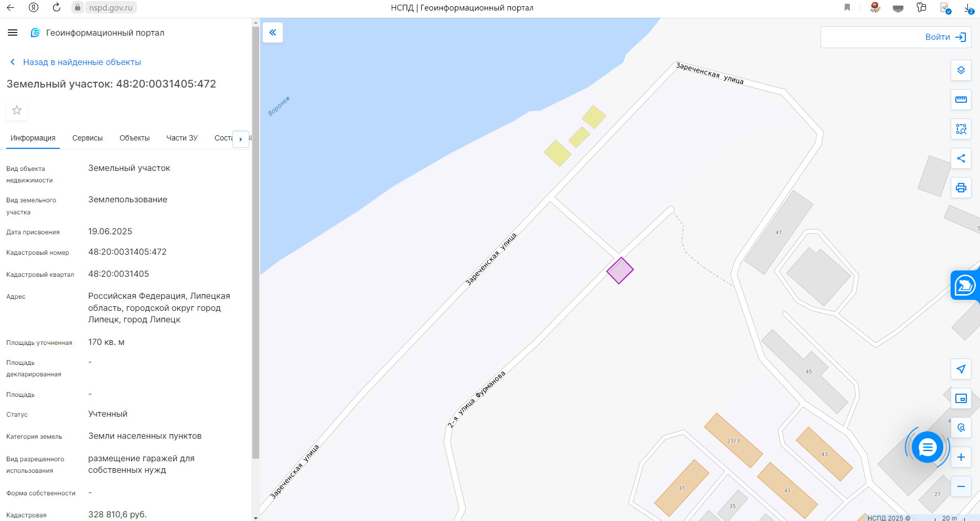Switch to the Сервисы tab
This screenshot has height=521, width=980.
(x=87, y=138)
